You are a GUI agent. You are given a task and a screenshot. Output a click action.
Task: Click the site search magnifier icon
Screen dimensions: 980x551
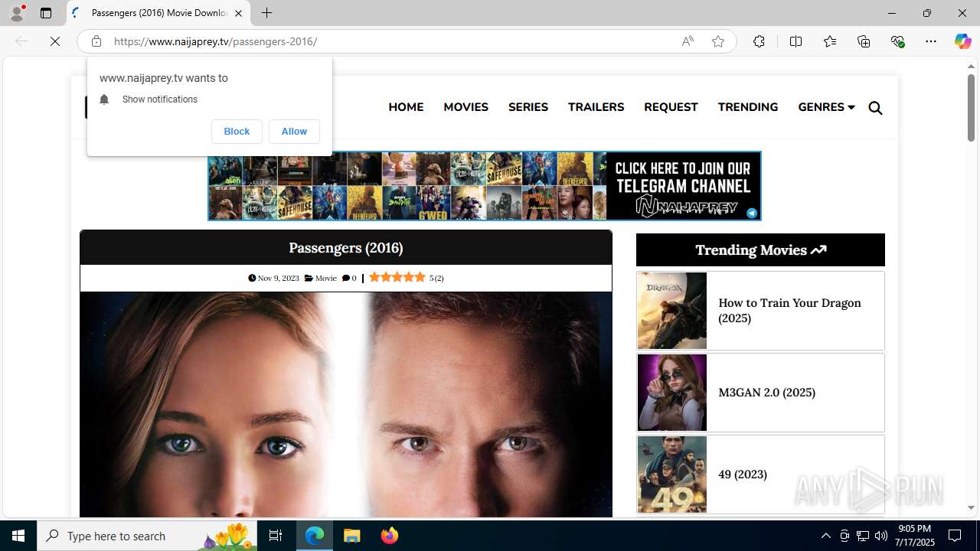pos(875,108)
